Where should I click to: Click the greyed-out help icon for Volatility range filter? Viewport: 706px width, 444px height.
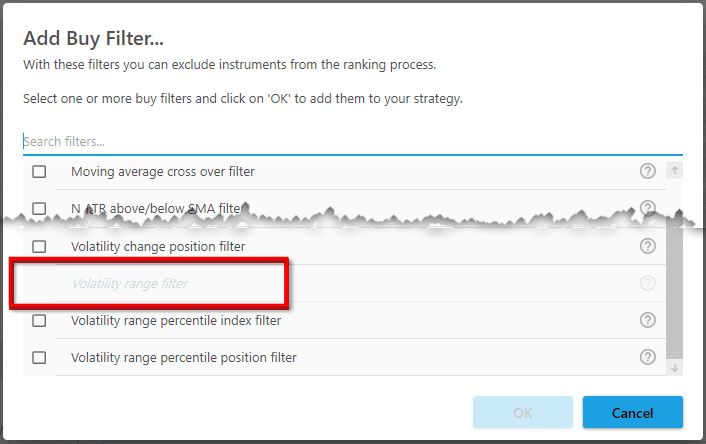coord(647,283)
